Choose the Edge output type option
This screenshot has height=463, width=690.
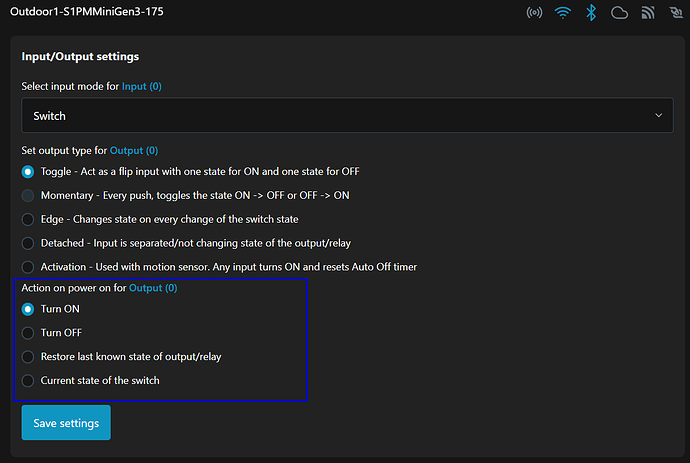click(28, 219)
